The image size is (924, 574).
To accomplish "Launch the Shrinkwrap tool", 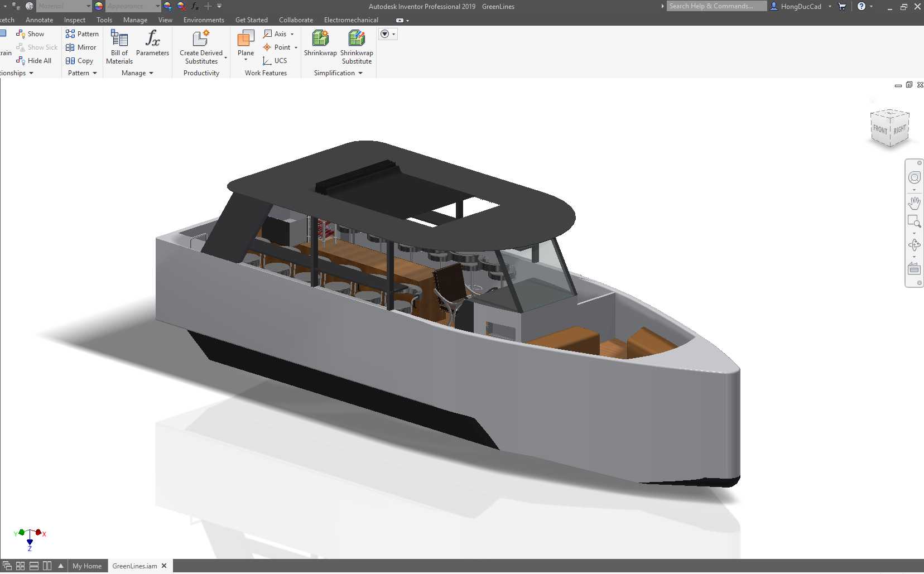I will click(320, 44).
